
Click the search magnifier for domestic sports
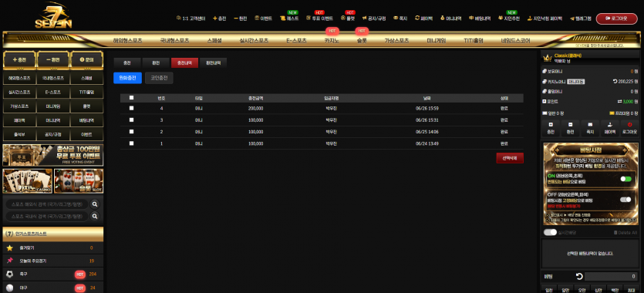(x=95, y=216)
